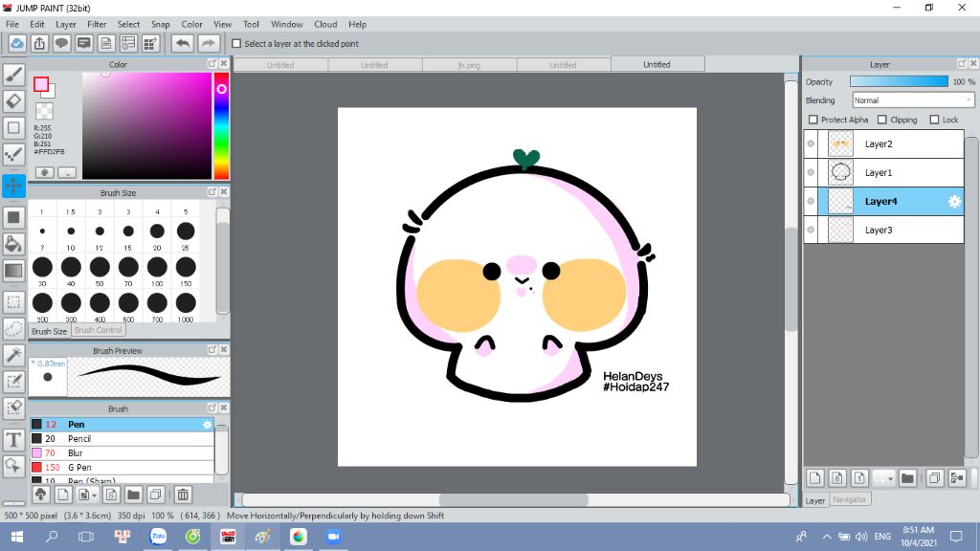Toggle 'Select a layer at the clicked point'
This screenshot has width=980, height=551.
click(x=236, y=44)
